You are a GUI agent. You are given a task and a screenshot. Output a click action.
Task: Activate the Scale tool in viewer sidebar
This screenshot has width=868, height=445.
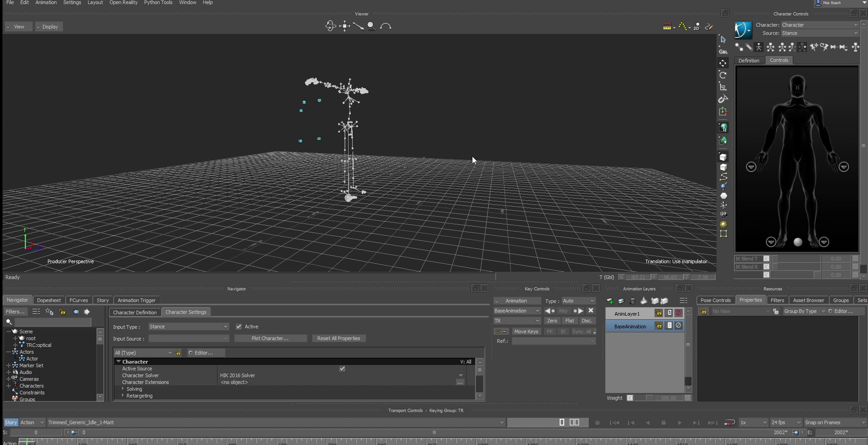723,87
